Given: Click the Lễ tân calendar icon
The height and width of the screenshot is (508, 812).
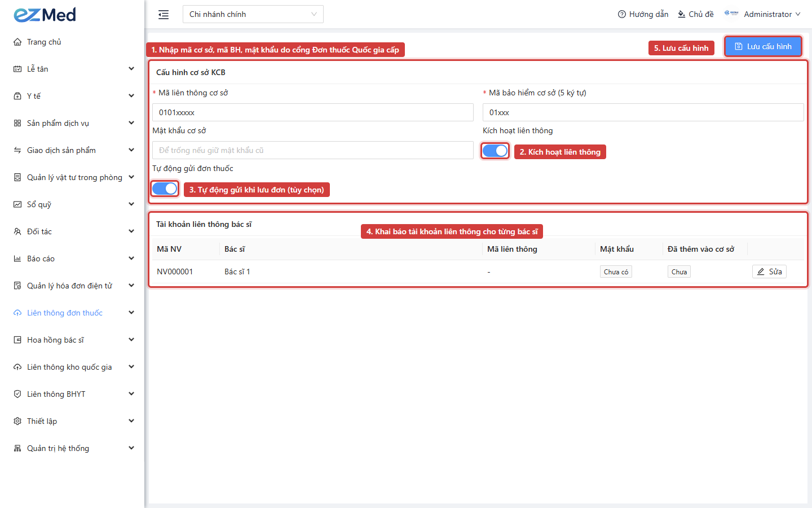Looking at the screenshot, I should (x=17, y=69).
